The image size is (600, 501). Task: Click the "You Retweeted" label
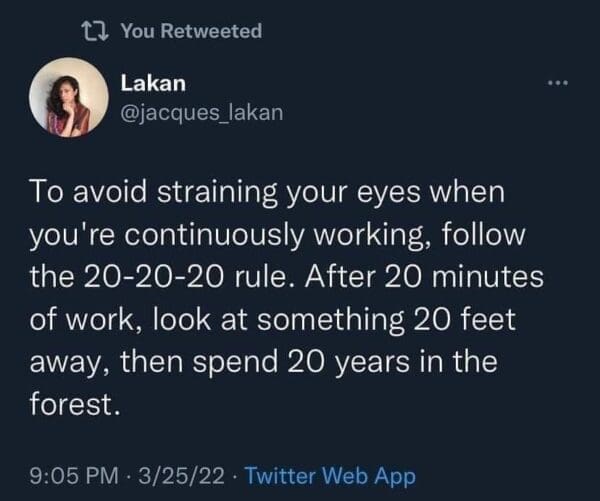tap(191, 31)
